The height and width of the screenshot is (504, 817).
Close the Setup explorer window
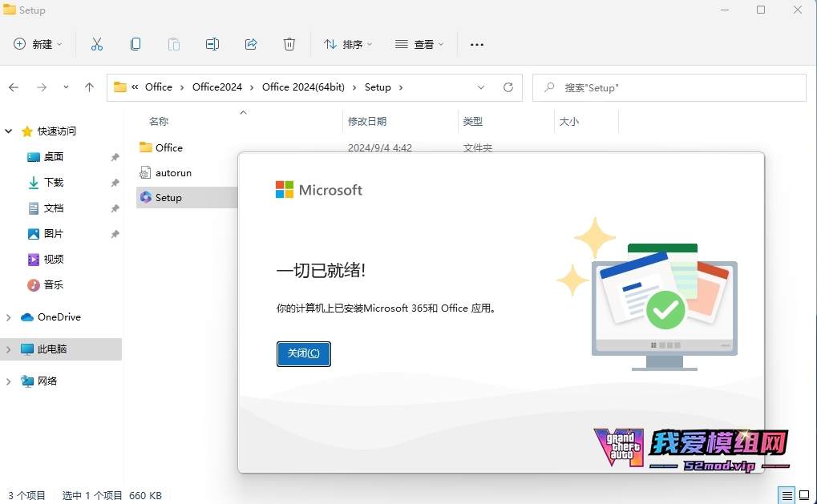click(798, 10)
